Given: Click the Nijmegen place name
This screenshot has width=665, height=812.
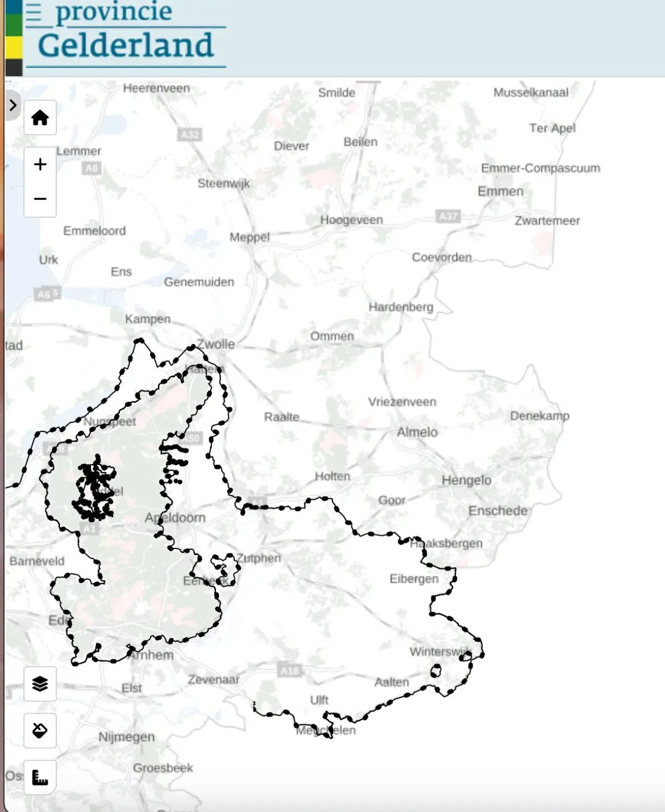Looking at the screenshot, I should coord(126,737).
